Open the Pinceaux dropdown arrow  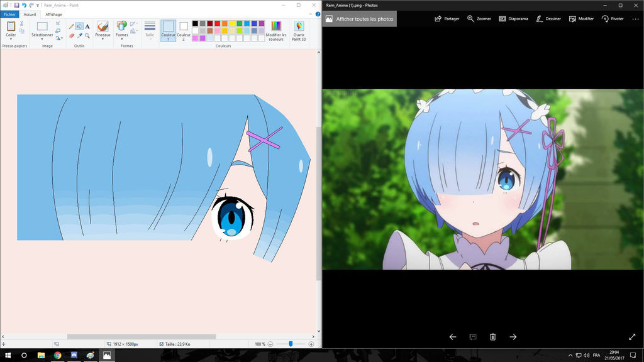click(x=103, y=40)
